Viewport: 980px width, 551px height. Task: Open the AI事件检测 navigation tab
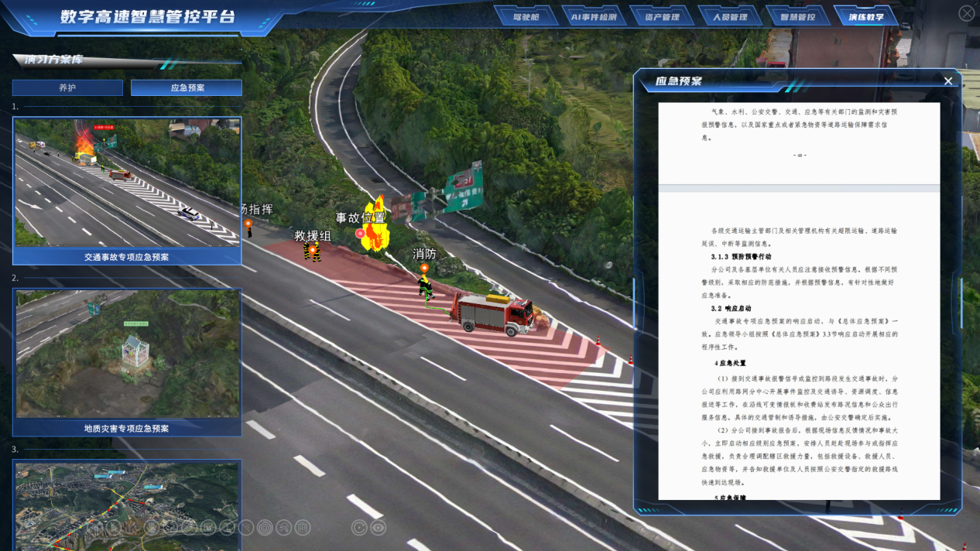click(594, 16)
